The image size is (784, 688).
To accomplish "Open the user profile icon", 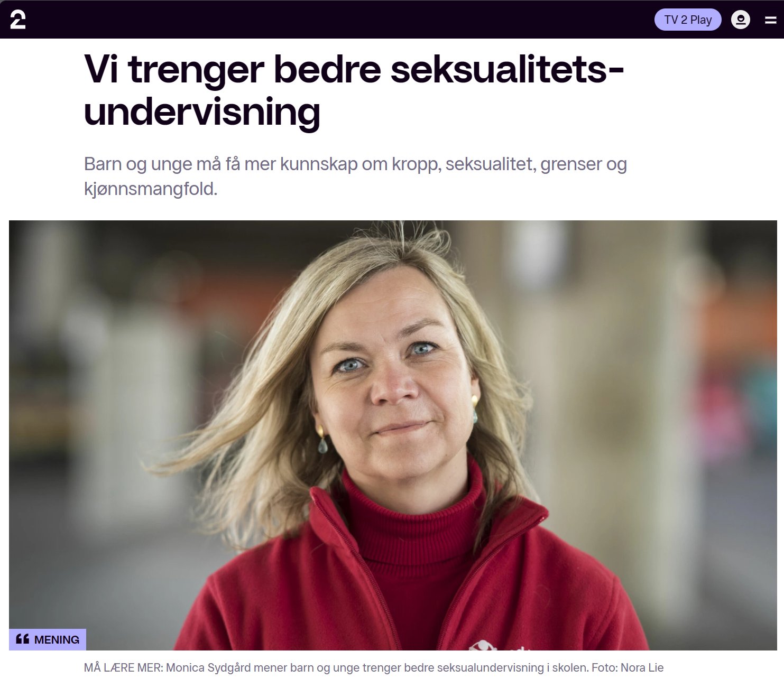I will click(x=740, y=20).
